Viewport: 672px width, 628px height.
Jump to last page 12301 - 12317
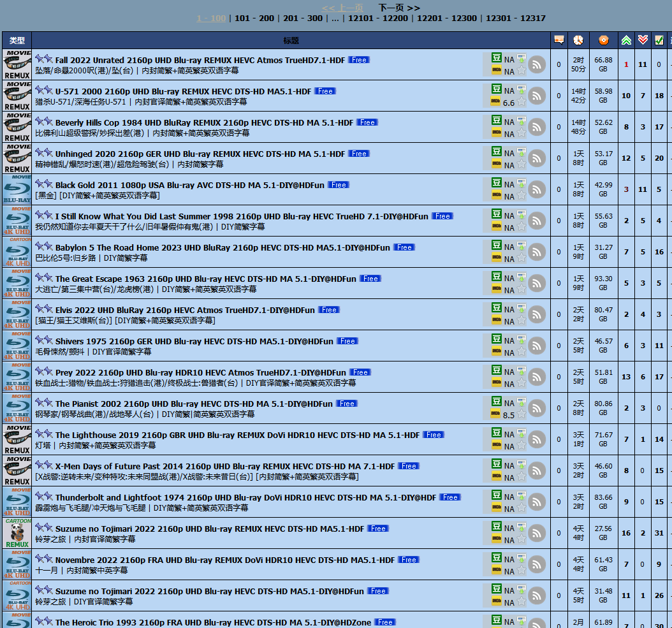pos(516,18)
